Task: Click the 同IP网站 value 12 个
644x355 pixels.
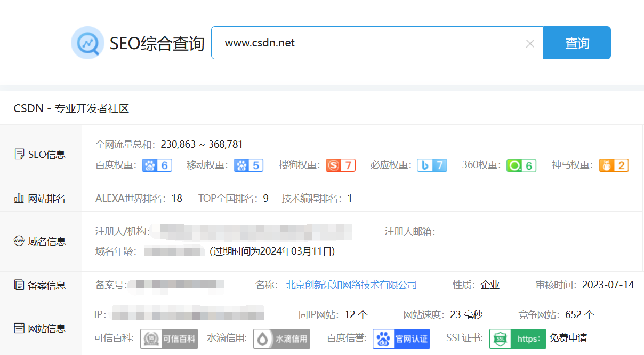Action: click(x=356, y=315)
